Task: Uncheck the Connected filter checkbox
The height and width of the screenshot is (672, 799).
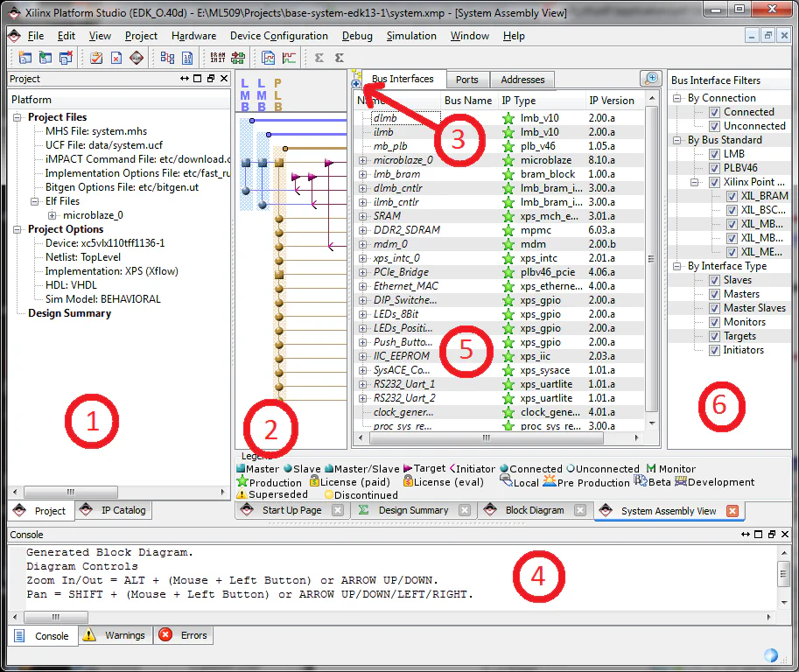Action: click(x=714, y=112)
